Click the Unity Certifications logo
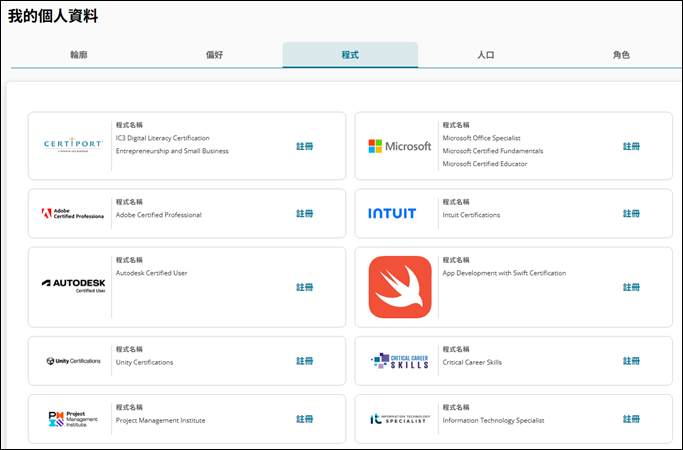 (x=74, y=361)
